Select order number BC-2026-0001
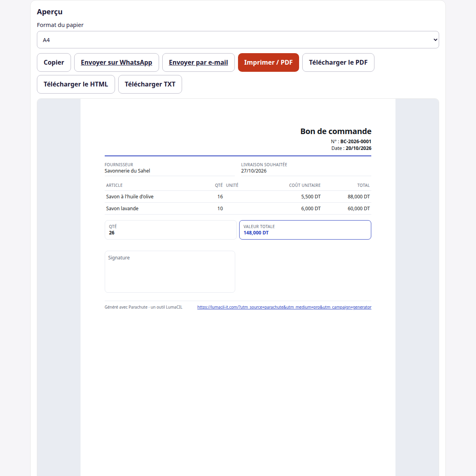 click(356, 142)
